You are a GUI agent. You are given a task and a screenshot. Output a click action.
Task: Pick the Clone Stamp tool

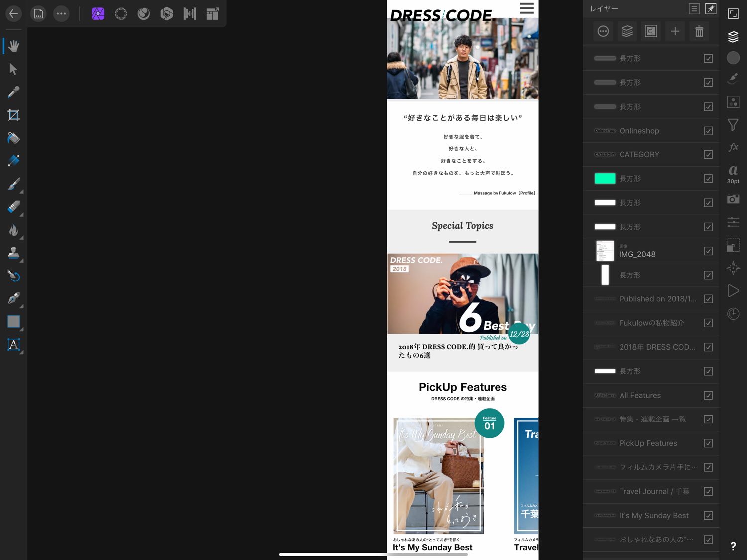coord(13,253)
